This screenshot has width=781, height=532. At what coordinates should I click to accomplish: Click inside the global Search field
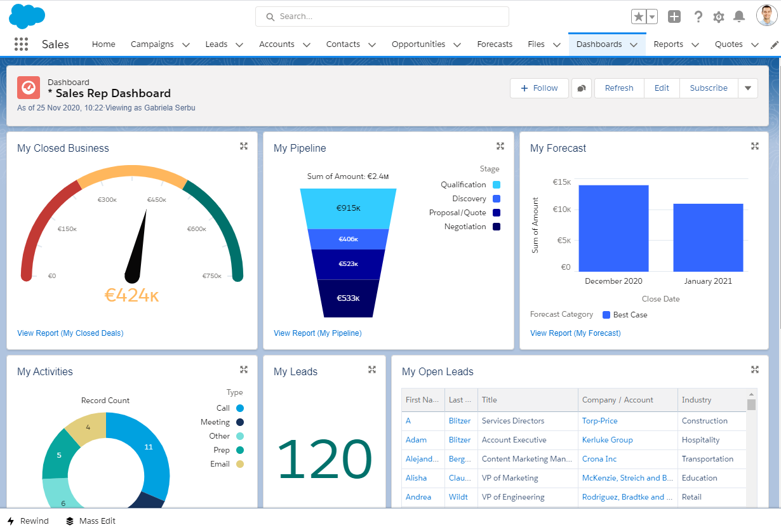point(381,16)
